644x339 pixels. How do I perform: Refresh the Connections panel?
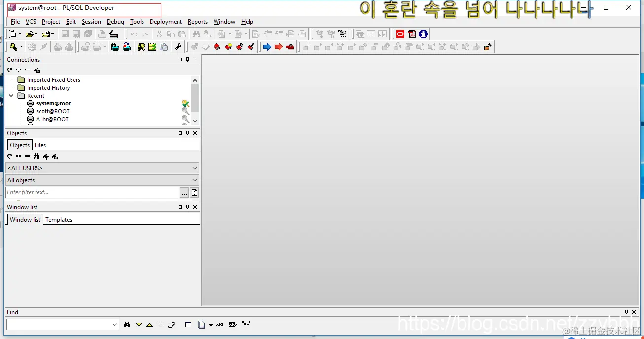(10, 70)
